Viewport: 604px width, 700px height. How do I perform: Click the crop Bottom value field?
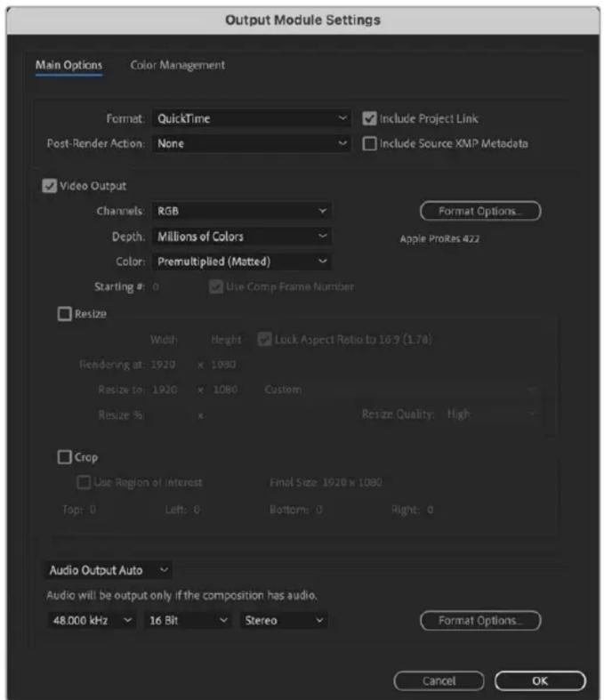coord(318,510)
